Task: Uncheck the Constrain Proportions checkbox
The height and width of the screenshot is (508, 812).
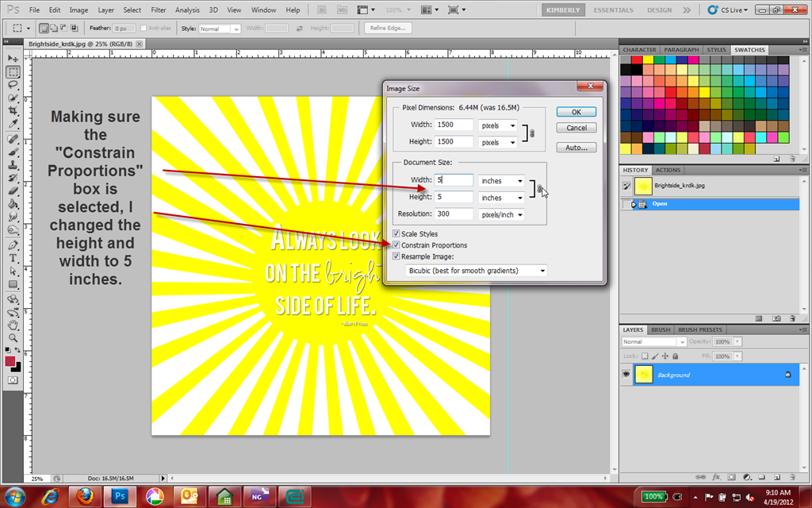Action: [x=396, y=245]
